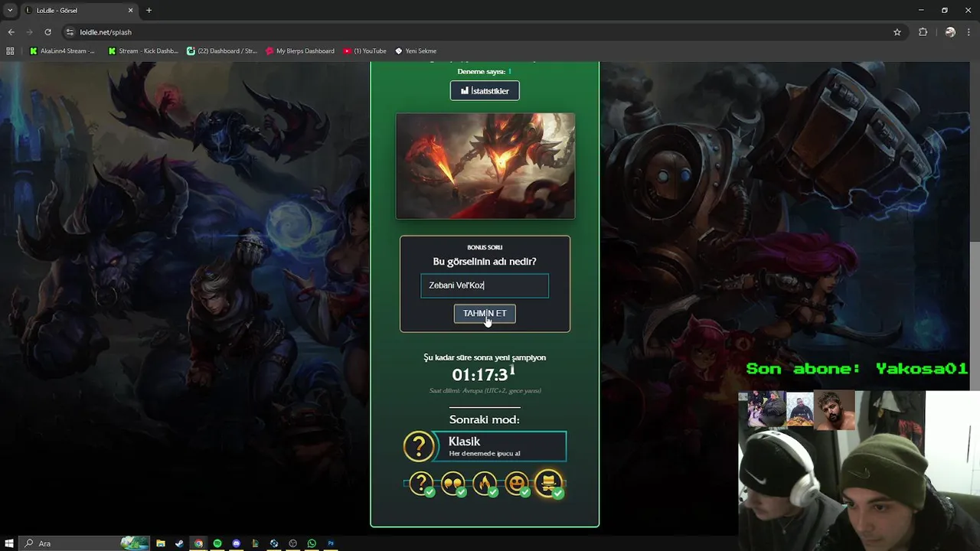This screenshot has width=980, height=551.
Task: Open Steam from the taskbar
Action: click(x=179, y=543)
